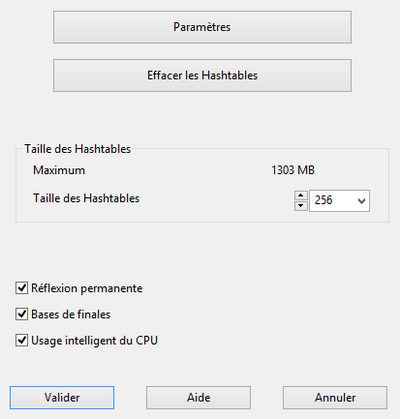Click the 1303 MB maximum value

pos(293,170)
